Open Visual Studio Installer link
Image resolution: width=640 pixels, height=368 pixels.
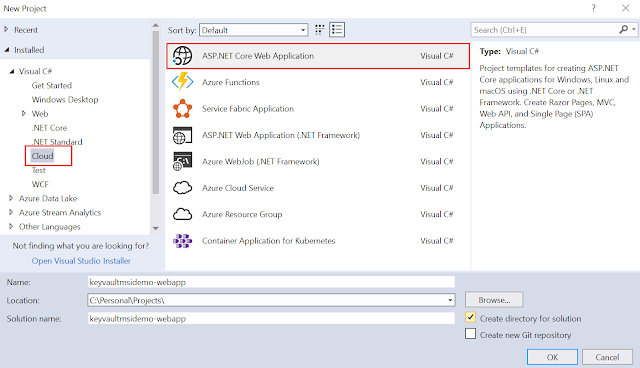81,261
